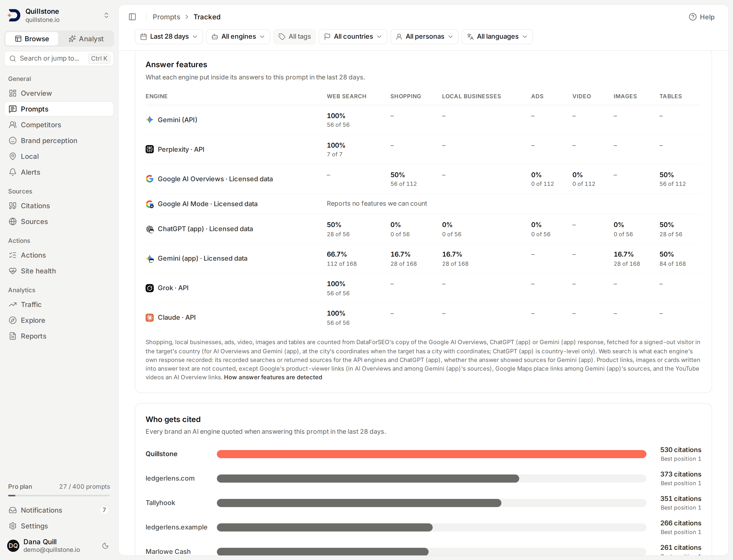Open All engines filter dropdown
The height and width of the screenshot is (560, 733).
click(x=238, y=37)
